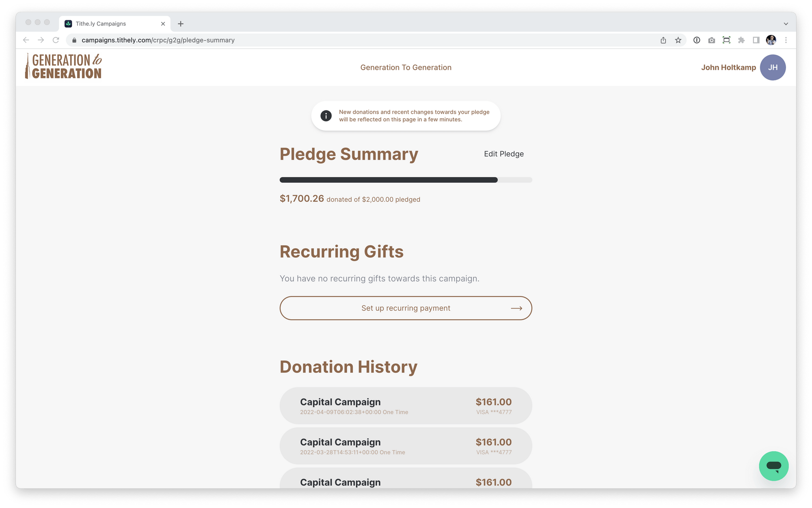Click the pledge progress bar
The image size is (812, 508).
[406, 179]
